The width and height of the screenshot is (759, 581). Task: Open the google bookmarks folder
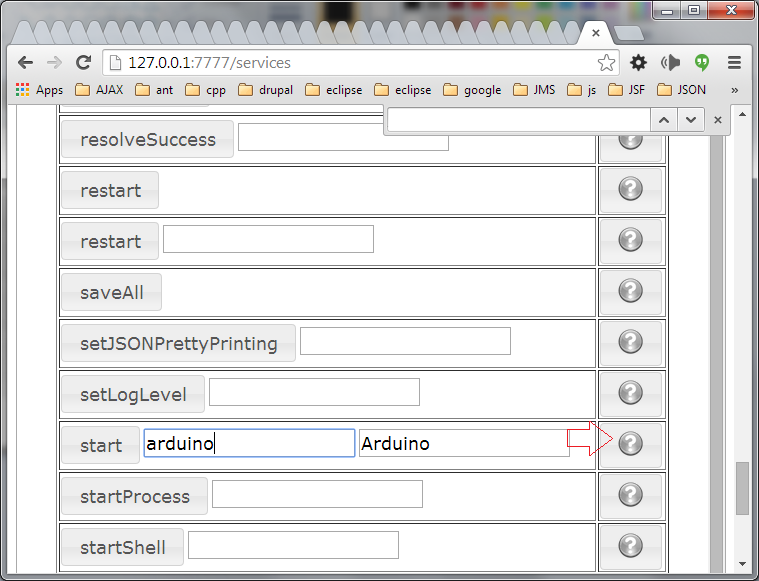(x=472, y=90)
